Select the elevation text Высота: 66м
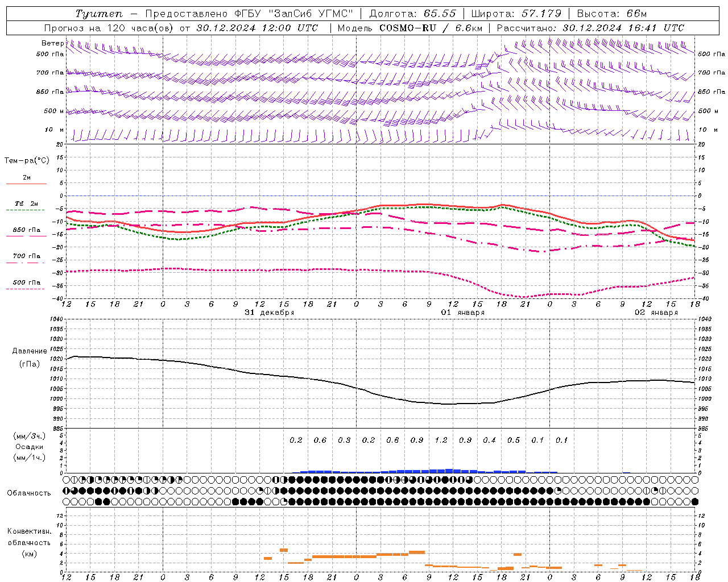Screen dimensions: 728x582 [612, 14]
